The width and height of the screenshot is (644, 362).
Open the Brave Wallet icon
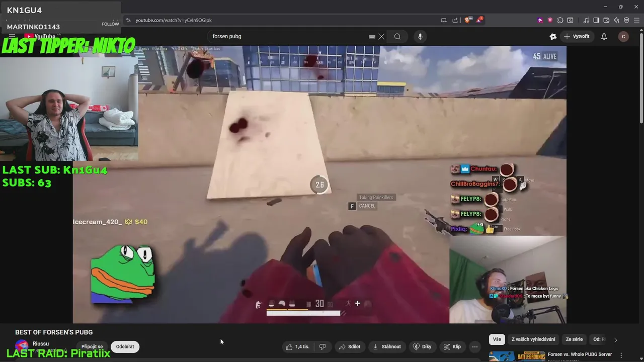tap(606, 20)
